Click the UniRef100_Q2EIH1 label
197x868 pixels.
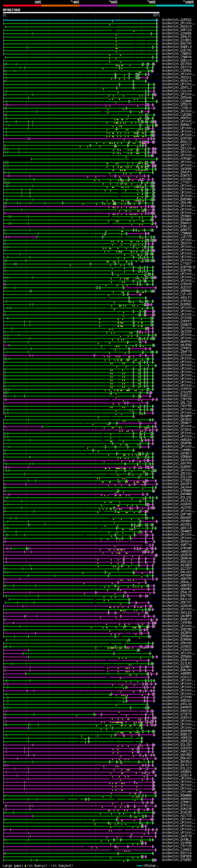tap(177, 50)
